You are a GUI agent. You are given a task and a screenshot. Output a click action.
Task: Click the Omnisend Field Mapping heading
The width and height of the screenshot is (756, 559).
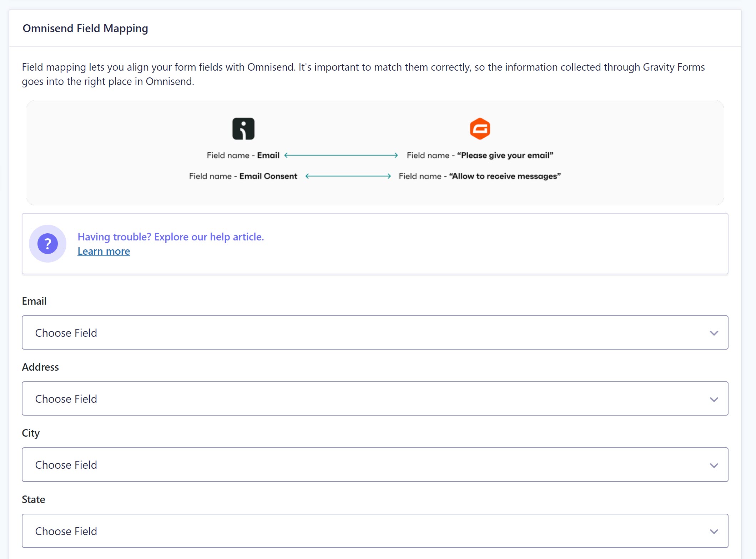85,28
